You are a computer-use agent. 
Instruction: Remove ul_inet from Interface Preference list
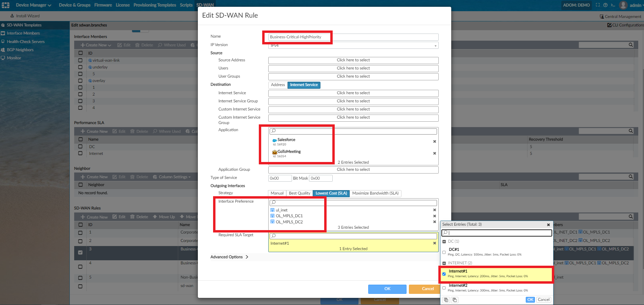[x=435, y=210]
